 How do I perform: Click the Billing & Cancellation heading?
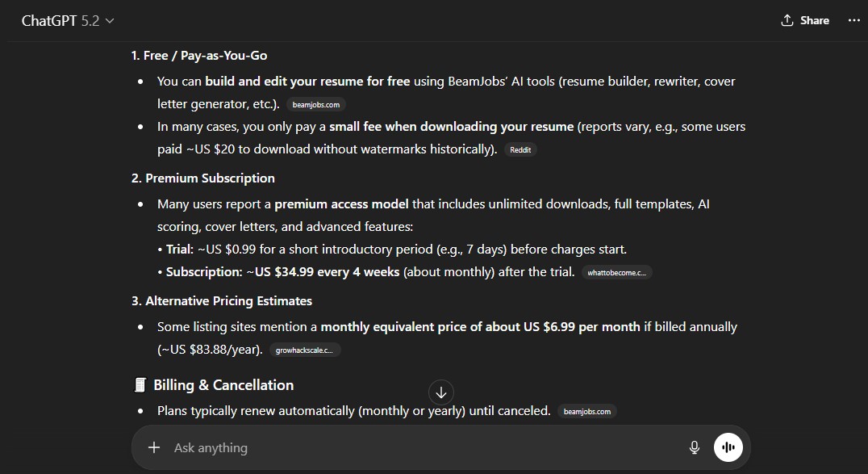(x=223, y=385)
